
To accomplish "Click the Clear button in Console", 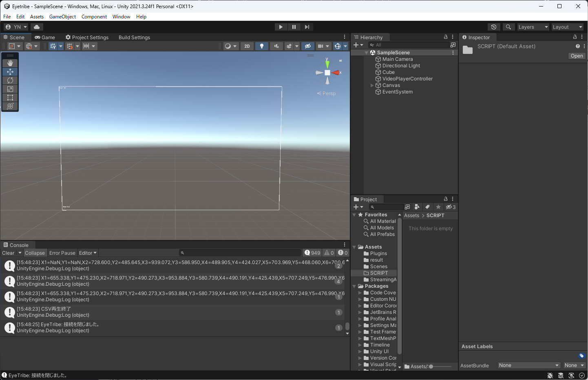I will click(8, 253).
